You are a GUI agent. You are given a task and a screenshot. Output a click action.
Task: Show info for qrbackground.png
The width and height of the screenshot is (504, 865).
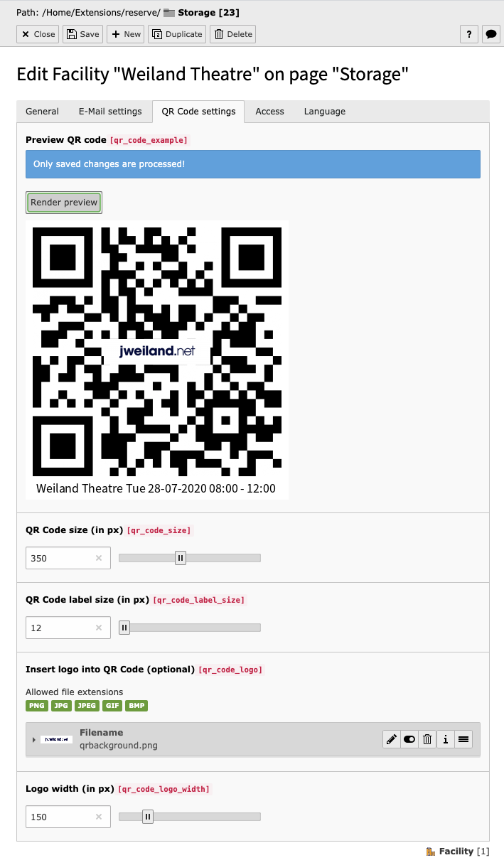pos(446,739)
